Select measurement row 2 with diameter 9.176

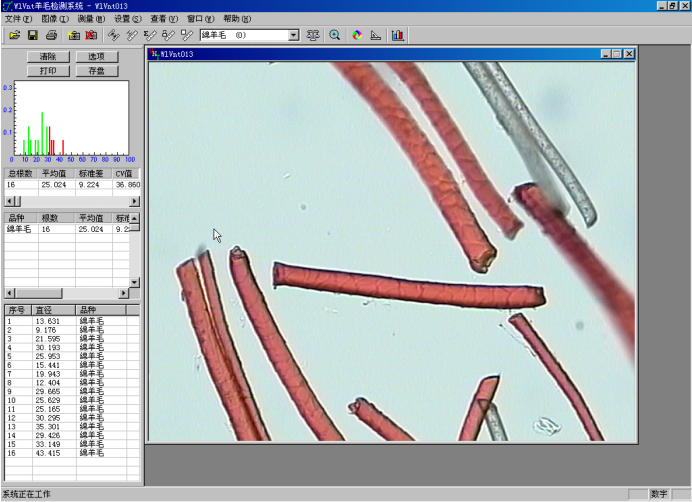72,330
